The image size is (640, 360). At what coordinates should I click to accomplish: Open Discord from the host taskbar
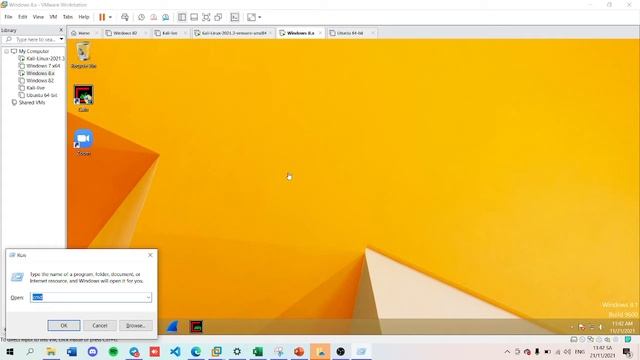(x=93, y=351)
